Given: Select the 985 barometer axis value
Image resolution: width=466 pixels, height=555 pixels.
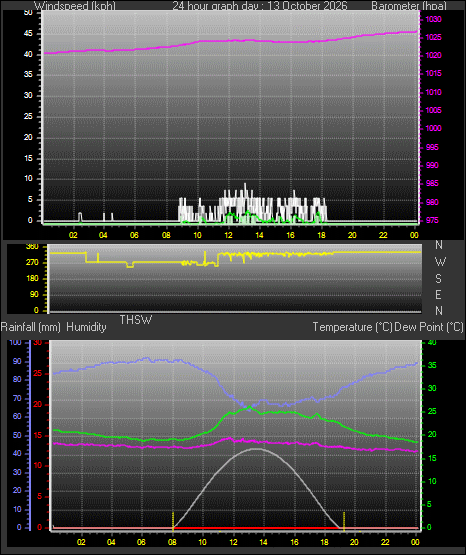Looking at the screenshot, I should [x=432, y=183].
